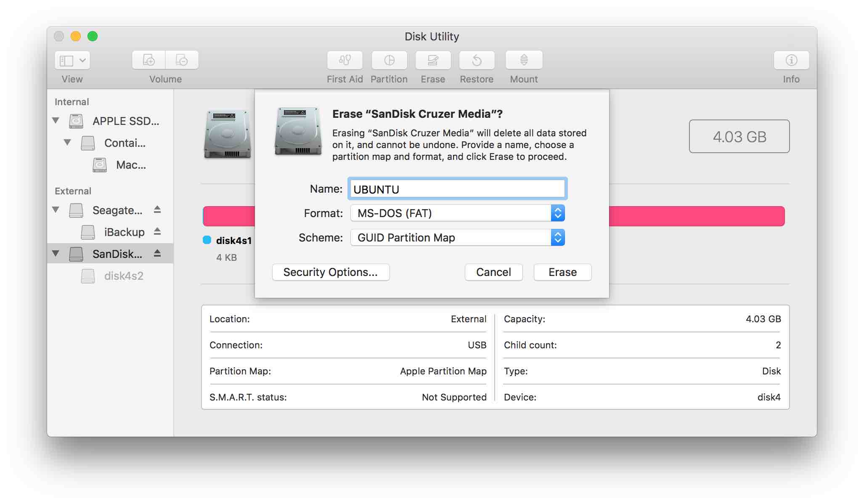Click the 4.03 GB capacity box
Image resolution: width=864 pixels, height=504 pixels.
[739, 137]
